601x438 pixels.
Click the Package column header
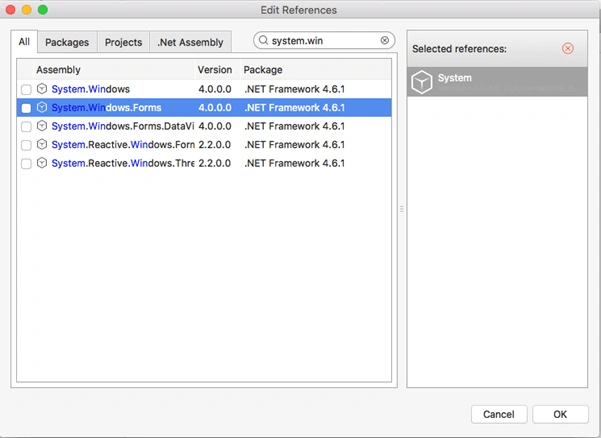[x=316, y=70]
